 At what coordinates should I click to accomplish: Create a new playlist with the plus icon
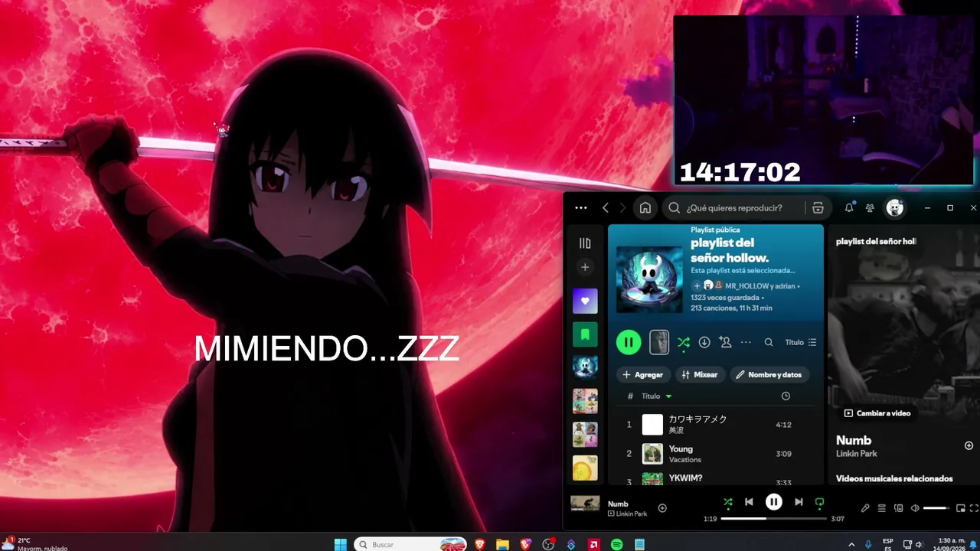point(585,267)
